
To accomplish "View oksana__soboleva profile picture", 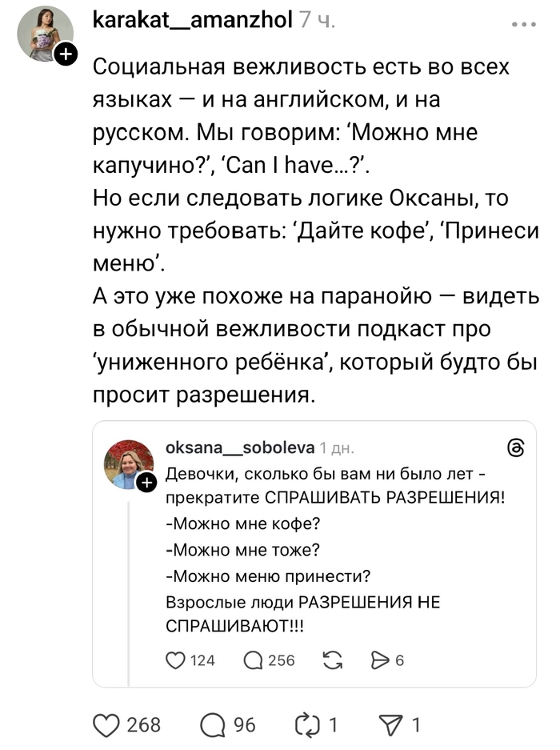I will click(x=129, y=463).
